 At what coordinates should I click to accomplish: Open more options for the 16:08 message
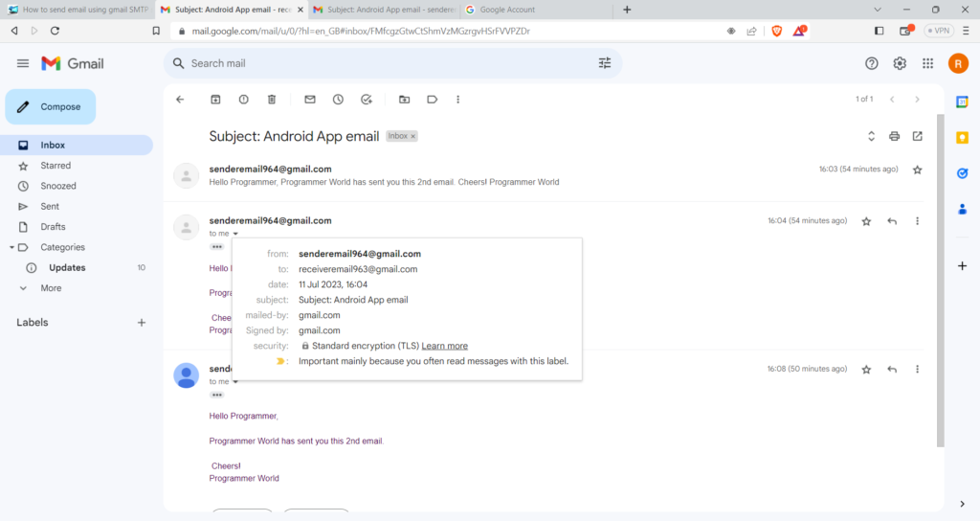click(x=918, y=370)
